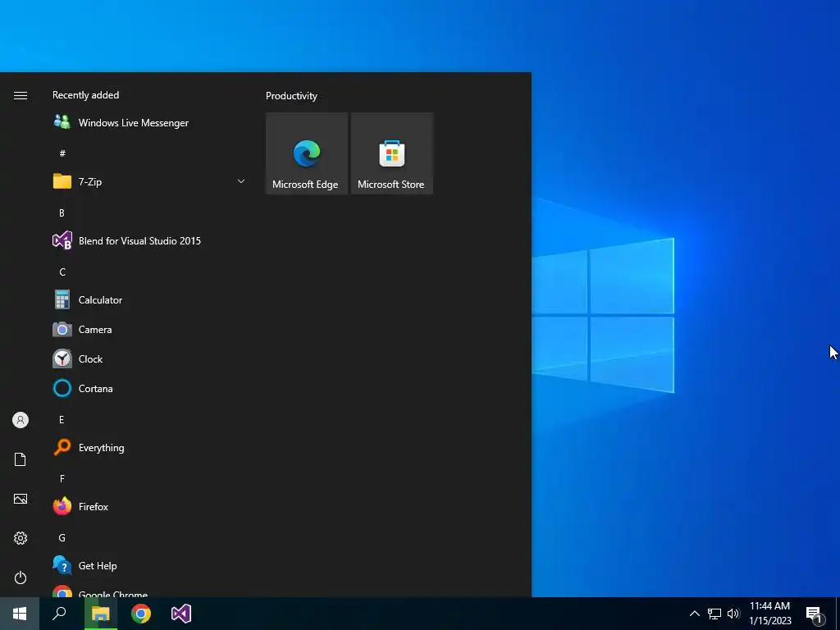Click the 'Productivity' tile group title
Image resolution: width=840 pixels, height=630 pixels.
(291, 96)
